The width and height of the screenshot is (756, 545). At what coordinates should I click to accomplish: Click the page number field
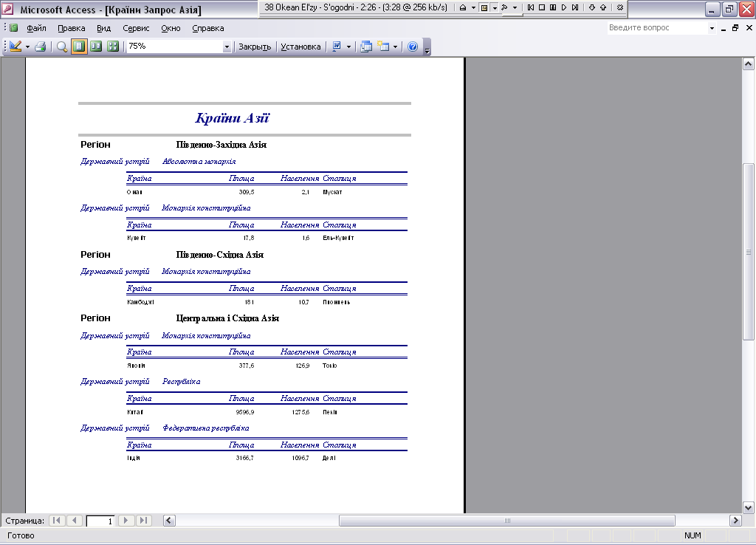tap(100, 521)
